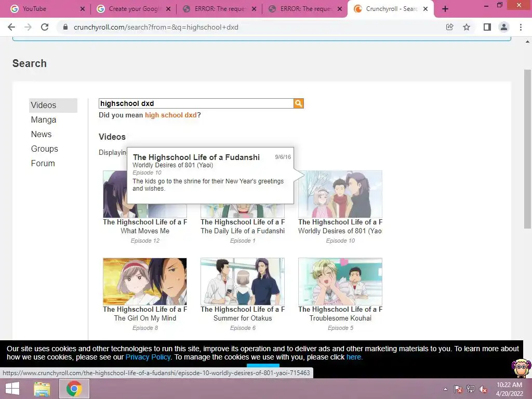The width and height of the screenshot is (532, 399).
Task: Select Manga in search sidebar
Action: pyautogui.click(x=44, y=120)
